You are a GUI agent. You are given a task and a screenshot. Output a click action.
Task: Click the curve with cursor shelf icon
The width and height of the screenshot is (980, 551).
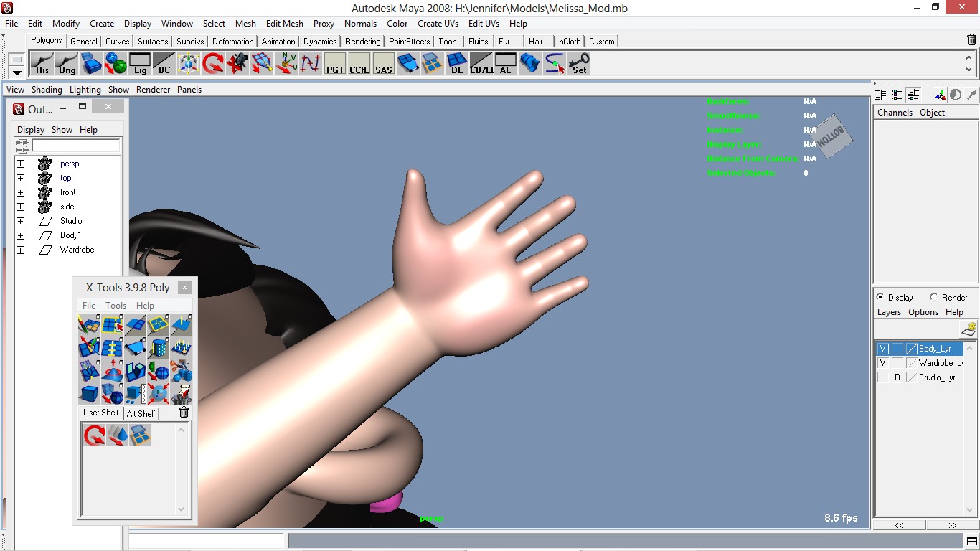(555, 64)
